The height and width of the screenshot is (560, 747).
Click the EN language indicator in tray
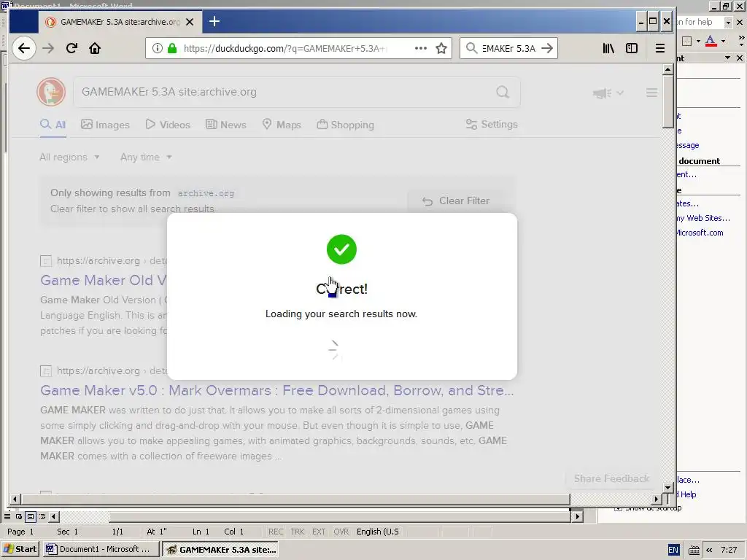pos(673,550)
